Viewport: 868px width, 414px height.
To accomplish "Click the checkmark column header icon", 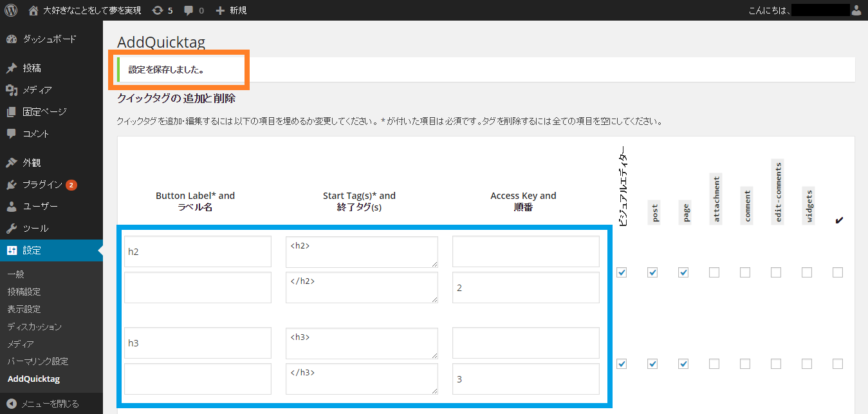I will [838, 220].
